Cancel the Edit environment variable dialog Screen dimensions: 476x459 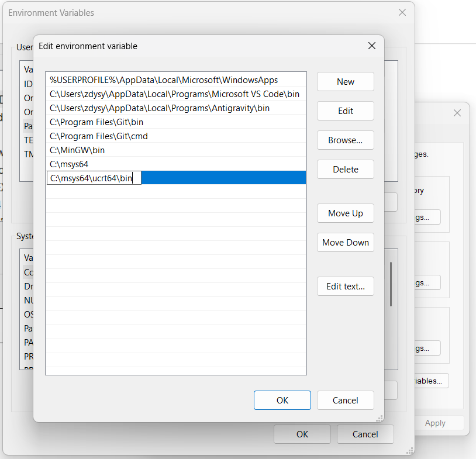(x=345, y=401)
